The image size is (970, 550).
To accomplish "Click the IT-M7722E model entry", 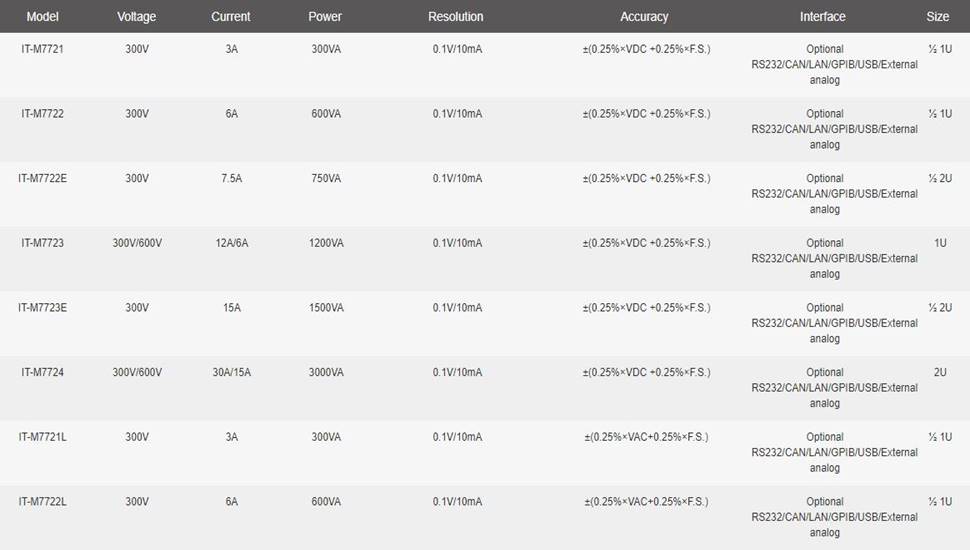I will [x=42, y=178].
